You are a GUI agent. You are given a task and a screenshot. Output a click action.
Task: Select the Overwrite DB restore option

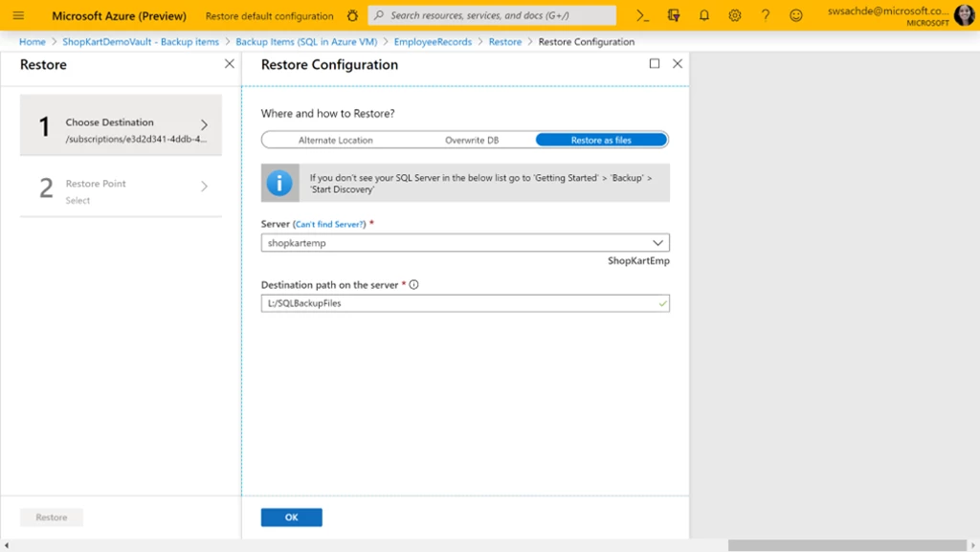(472, 140)
